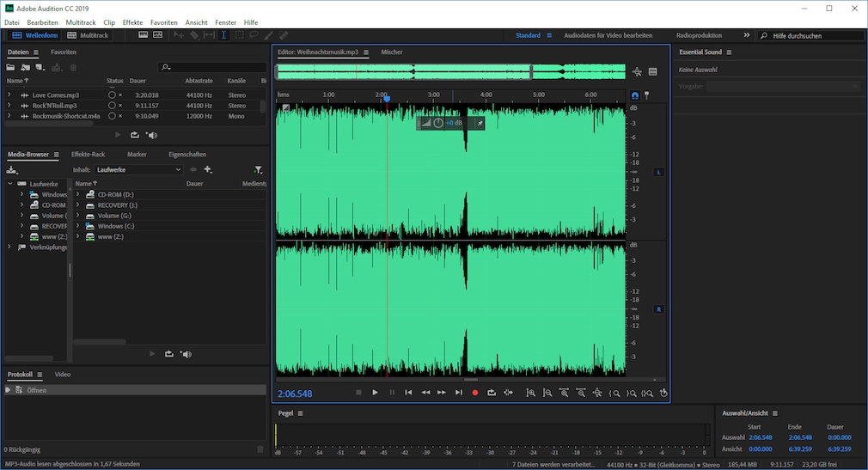Open file icon in Dateien panel
Image resolution: width=868 pixels, height=470 pixels.
coord(10,68)
